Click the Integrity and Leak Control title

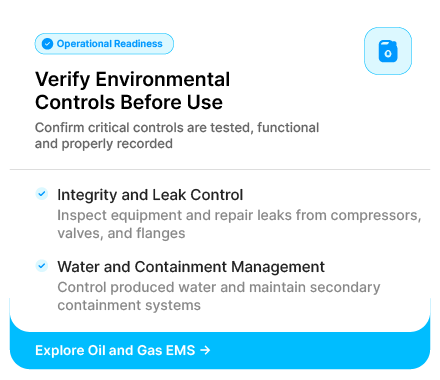pos(150,195)
